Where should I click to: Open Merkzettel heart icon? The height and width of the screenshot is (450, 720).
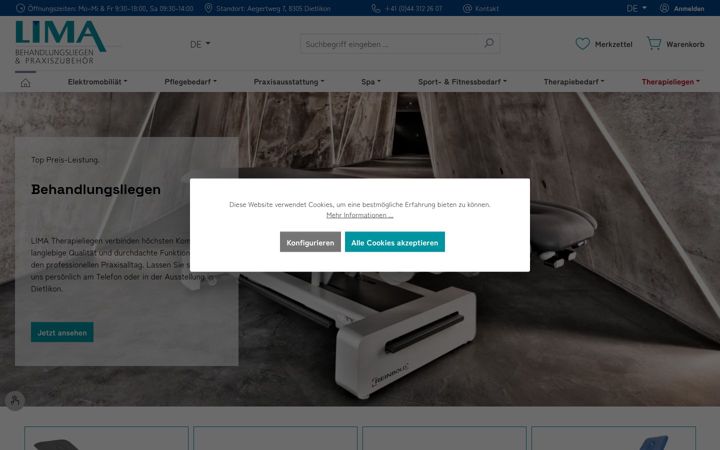pos(582,44)
